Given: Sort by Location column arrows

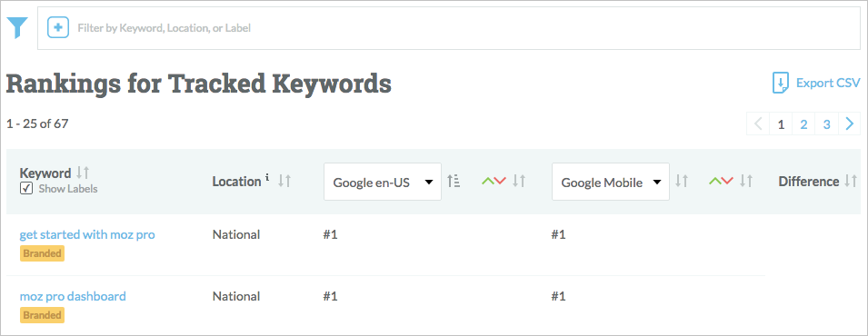Looking at the screenshot, I should tap(284, 181).
